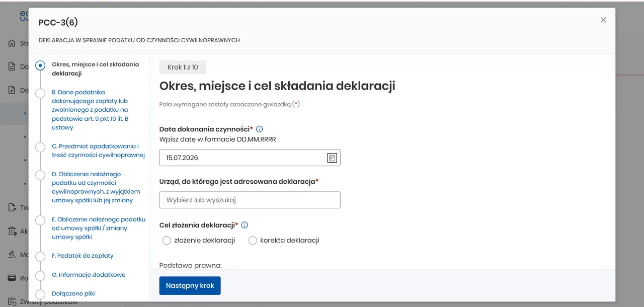Click the bank building icon in the background sidebar

pyautogui.click(x=12, y=231)
